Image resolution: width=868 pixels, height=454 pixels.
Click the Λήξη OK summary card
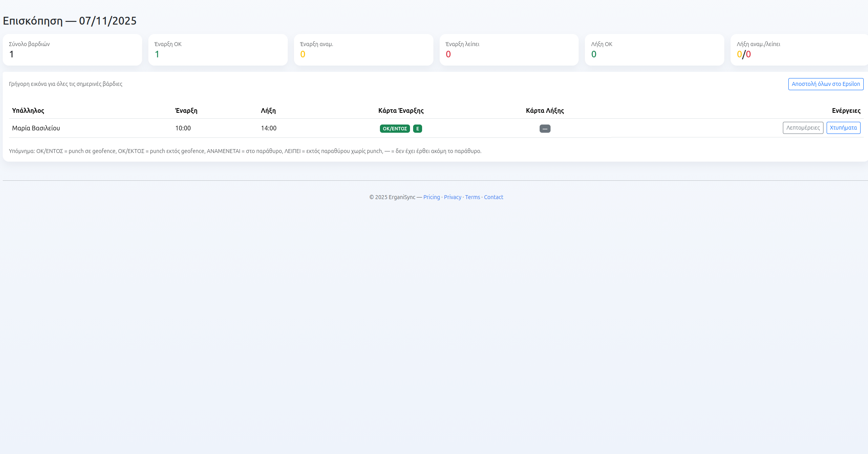[x=654, y=50]
